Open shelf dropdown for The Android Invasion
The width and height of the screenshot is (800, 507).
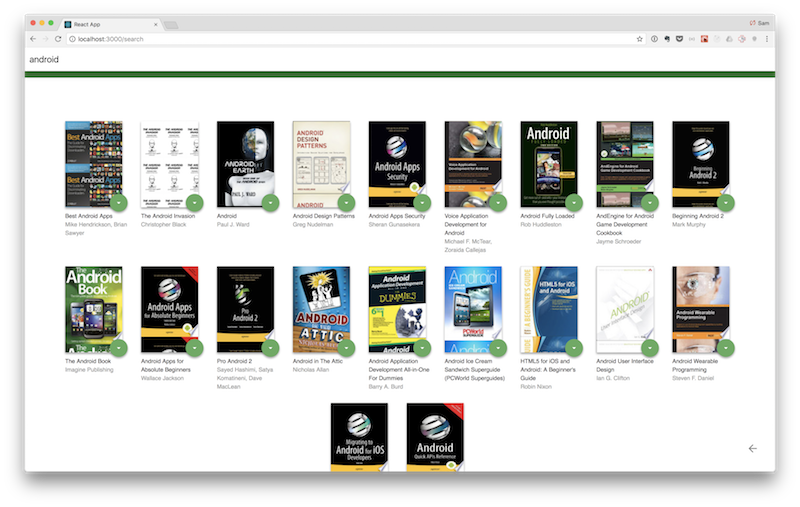point(195,203)
